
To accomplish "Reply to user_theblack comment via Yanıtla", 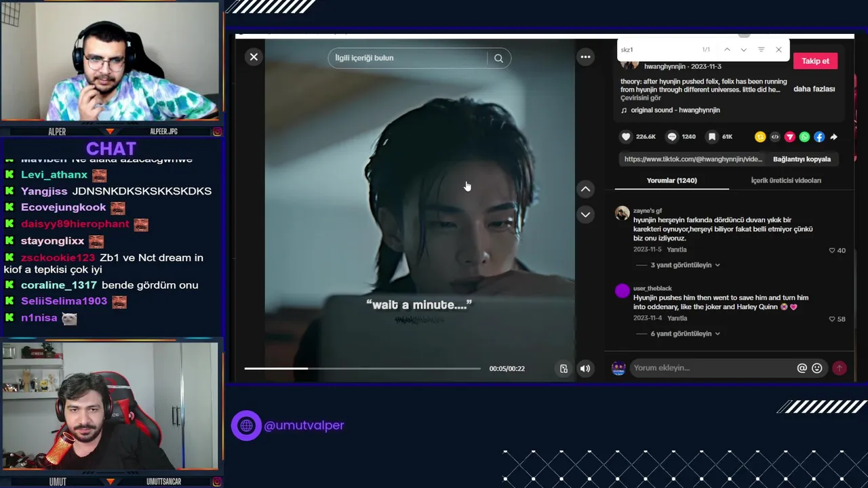I will pos(677,318).
